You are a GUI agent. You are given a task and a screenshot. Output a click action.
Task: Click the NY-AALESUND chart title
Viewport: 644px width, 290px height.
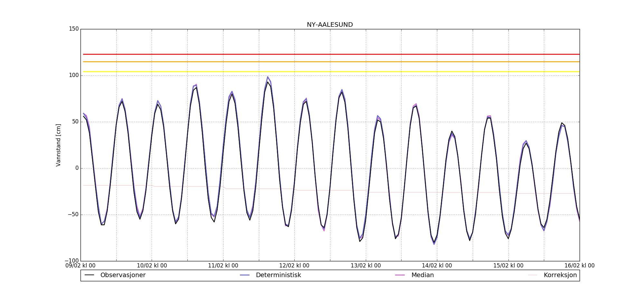[x=330, y=25]
